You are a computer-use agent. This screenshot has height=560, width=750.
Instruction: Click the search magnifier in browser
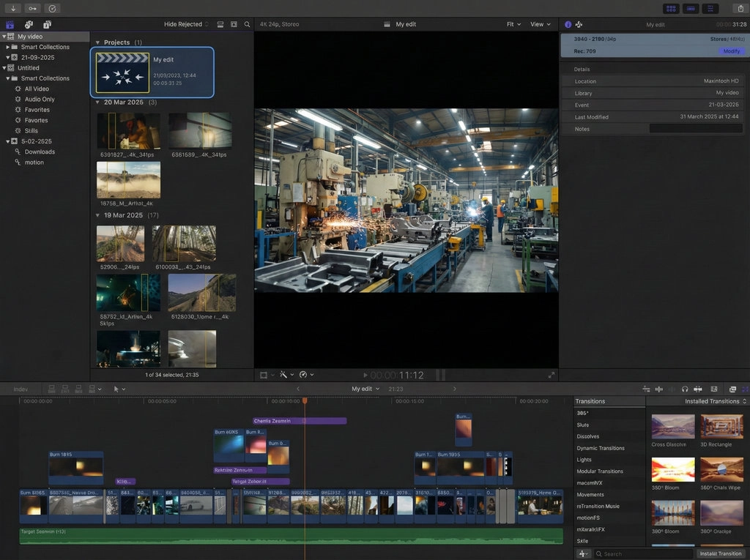click(x=248, y=24)
